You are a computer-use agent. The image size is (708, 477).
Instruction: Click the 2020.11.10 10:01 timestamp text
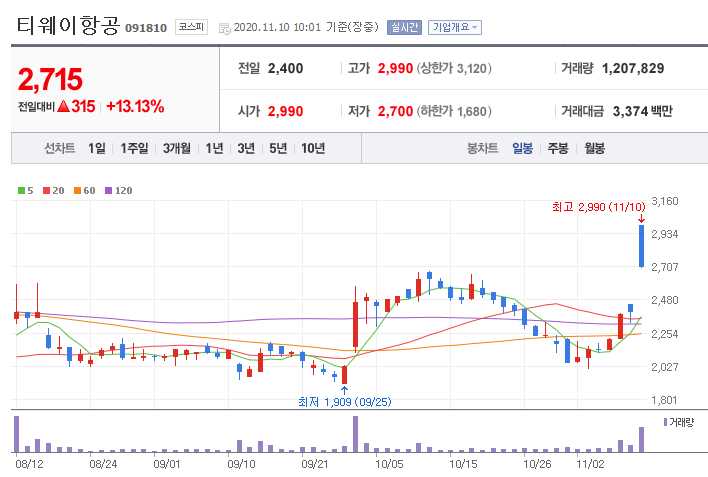[x=277, y=27]
